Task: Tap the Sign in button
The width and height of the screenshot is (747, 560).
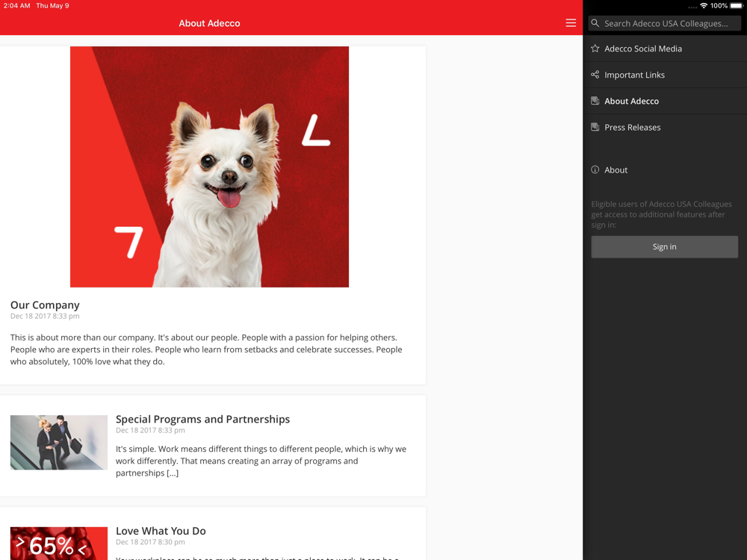Action: click(665, 246)
